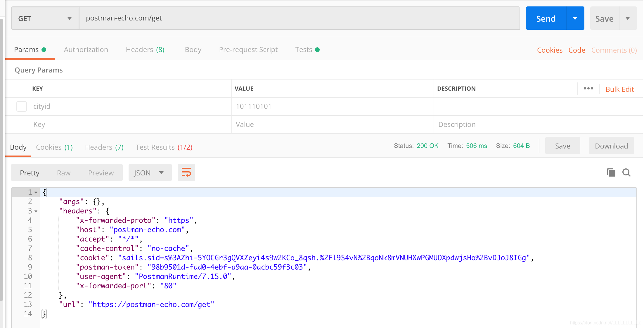Click the request Save button
The height and width of the screenshot is (328, 644).
click(x=605, y=18)
